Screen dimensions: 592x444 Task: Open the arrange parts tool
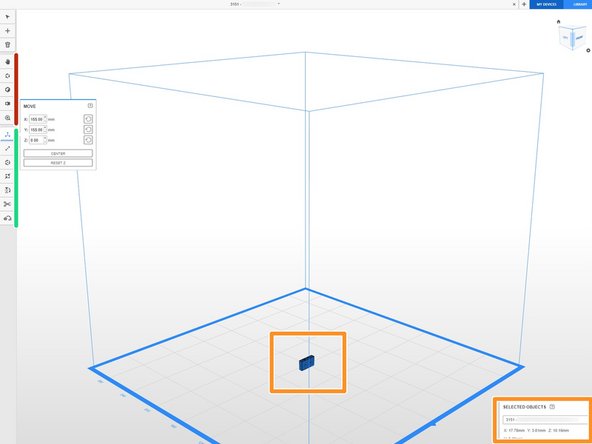click(8, 176)
